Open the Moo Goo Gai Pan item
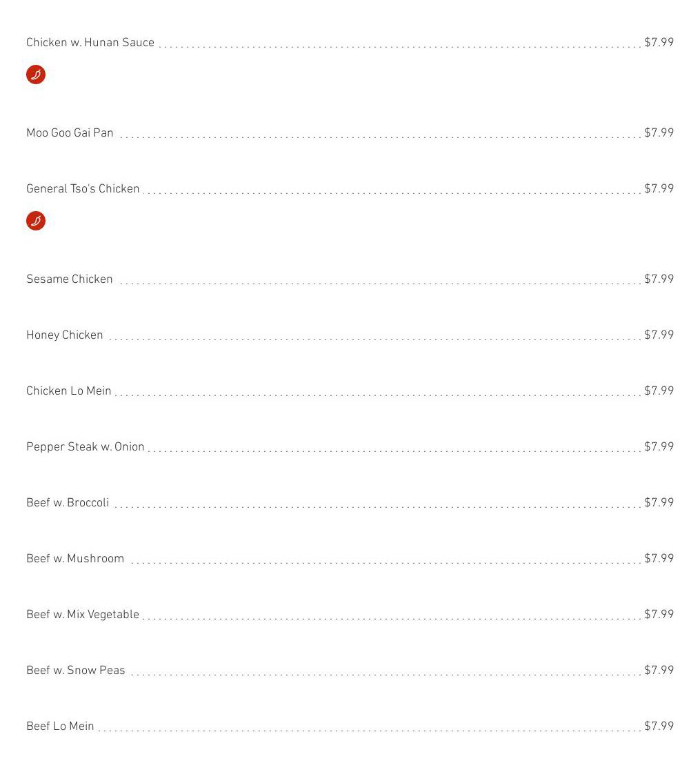The width and height of the screenshot is (700, 761). 70,133
